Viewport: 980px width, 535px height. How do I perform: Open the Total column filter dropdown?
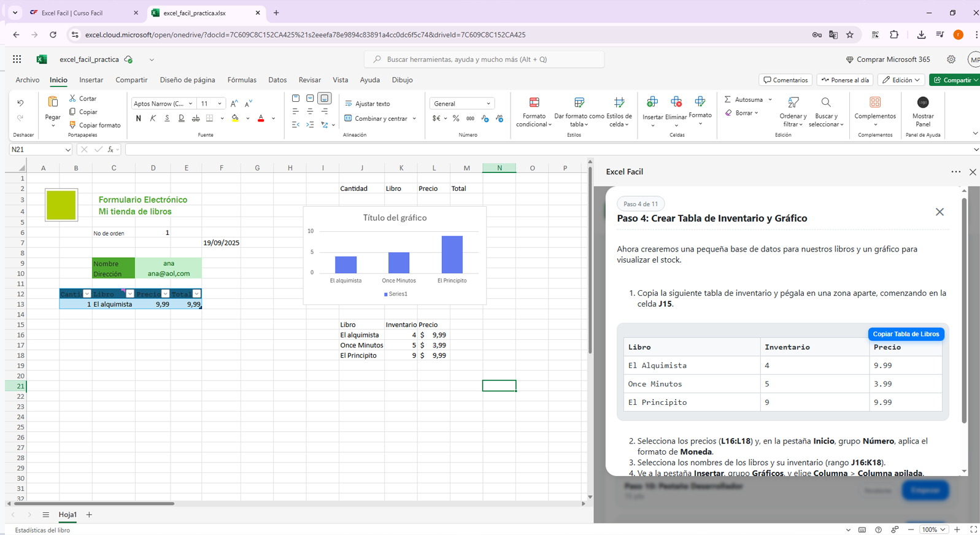coord(196,294)
